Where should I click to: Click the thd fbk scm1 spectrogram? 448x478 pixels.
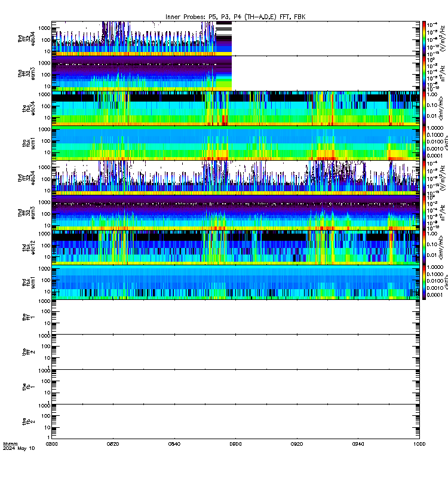(235, 282)
